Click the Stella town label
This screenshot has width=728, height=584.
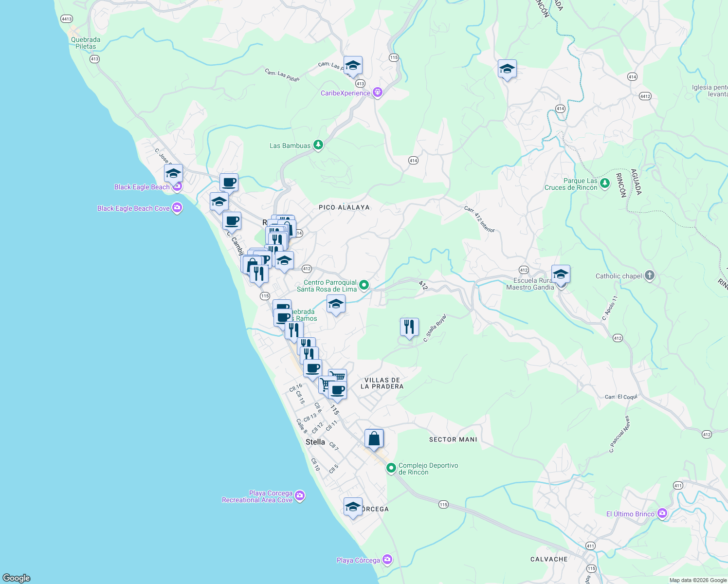[315, 442]
